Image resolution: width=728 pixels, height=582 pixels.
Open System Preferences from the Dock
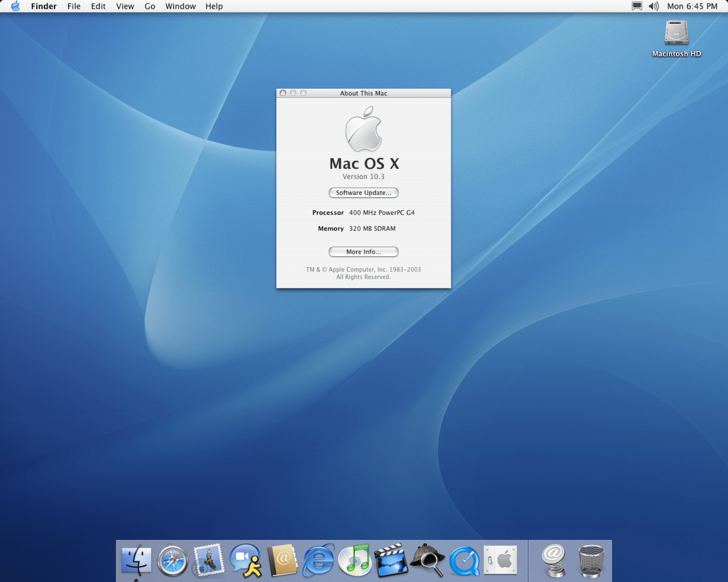click(x=500, y=560)
